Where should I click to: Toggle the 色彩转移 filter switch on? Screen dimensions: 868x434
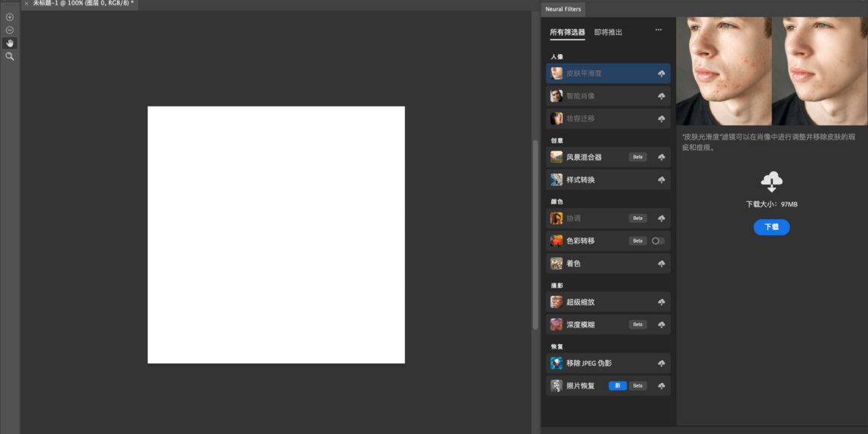658,241
